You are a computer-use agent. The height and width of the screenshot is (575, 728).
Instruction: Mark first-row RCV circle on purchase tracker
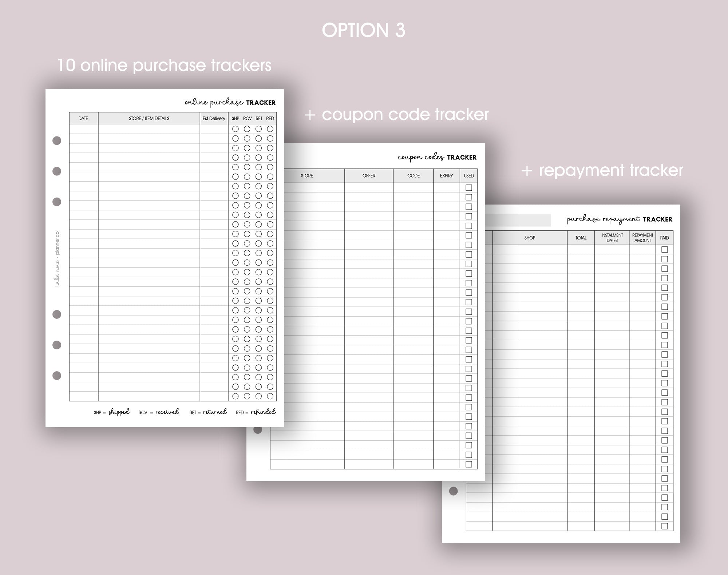[x=247, y=129]
